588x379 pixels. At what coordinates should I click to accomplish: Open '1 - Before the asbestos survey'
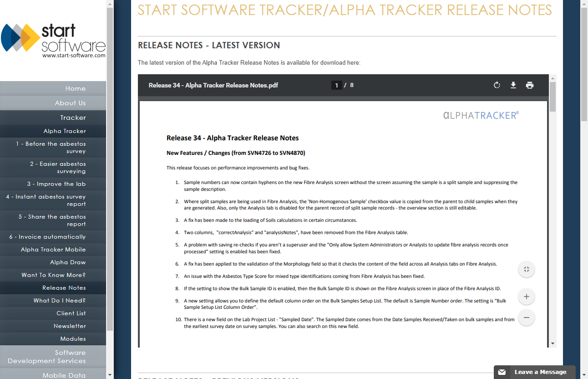coord(53,148)
